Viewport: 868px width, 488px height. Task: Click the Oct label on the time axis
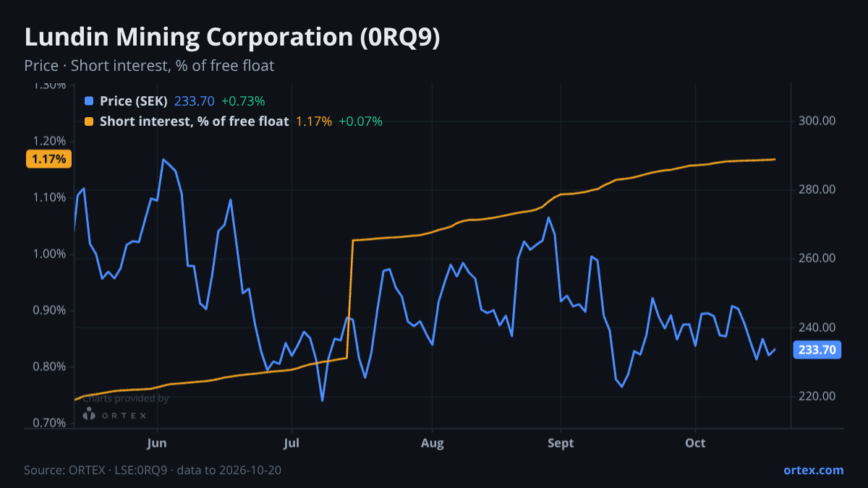(695, 442)
